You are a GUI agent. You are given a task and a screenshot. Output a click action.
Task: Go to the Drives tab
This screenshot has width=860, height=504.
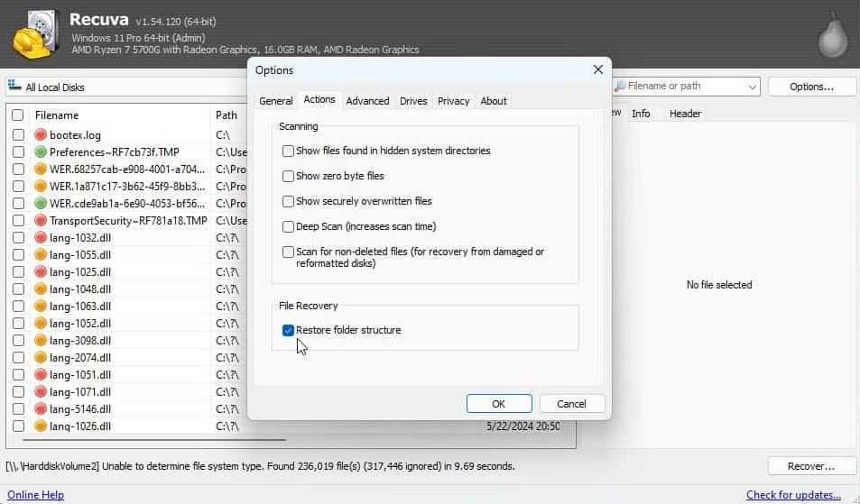point(413,101)
